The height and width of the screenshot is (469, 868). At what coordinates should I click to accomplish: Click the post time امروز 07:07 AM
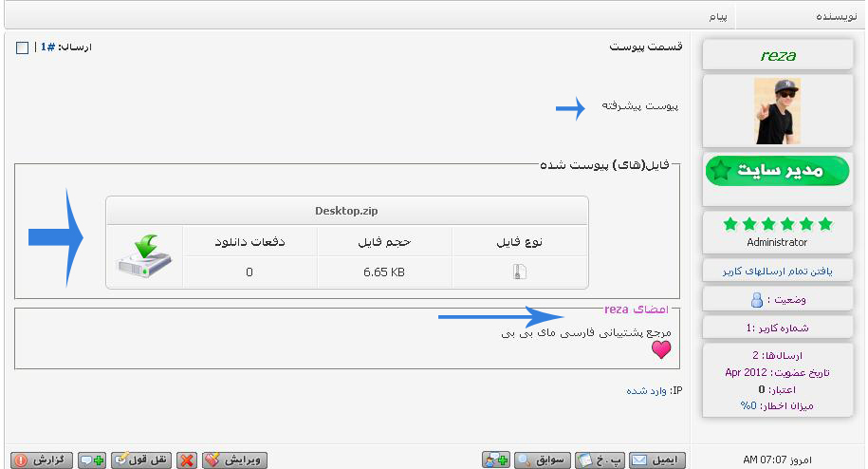(777, 460)
